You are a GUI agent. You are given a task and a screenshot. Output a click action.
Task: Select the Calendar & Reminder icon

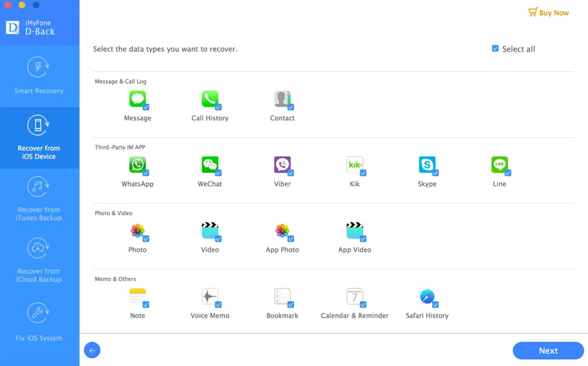(355, 297)
